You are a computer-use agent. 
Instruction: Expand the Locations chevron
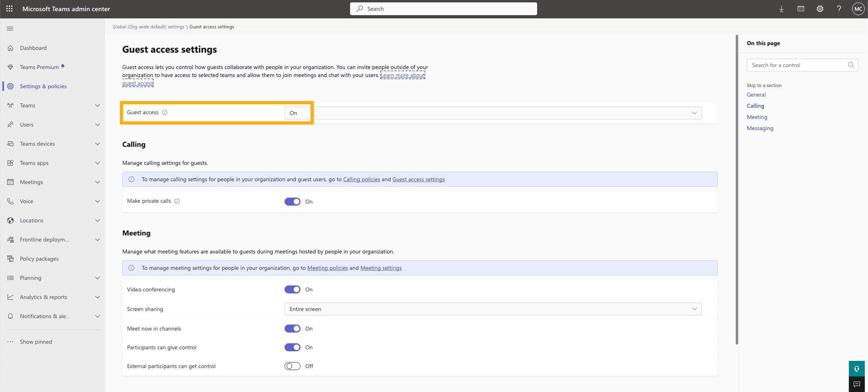[x=98, y=220]
